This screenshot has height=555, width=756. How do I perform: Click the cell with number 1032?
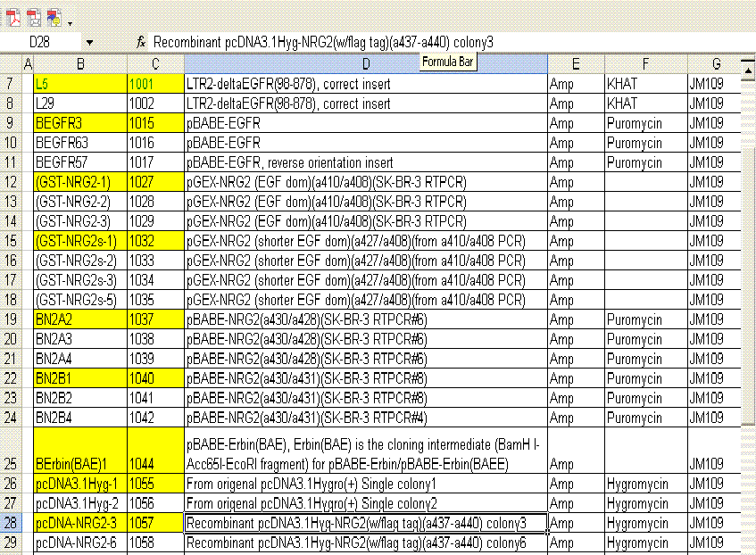[155, 241]
